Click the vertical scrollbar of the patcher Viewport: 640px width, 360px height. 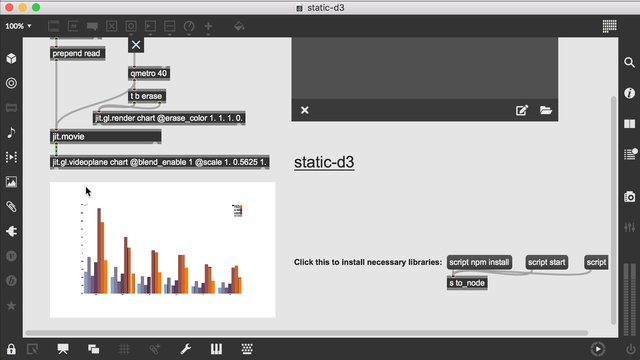pos(613,210)
